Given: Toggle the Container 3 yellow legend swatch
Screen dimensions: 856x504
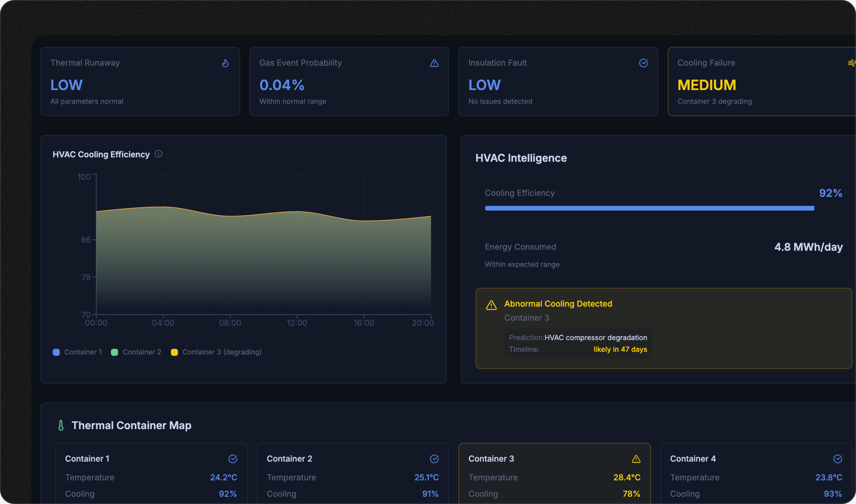Looking at the screenshot, I should point(174,352).
